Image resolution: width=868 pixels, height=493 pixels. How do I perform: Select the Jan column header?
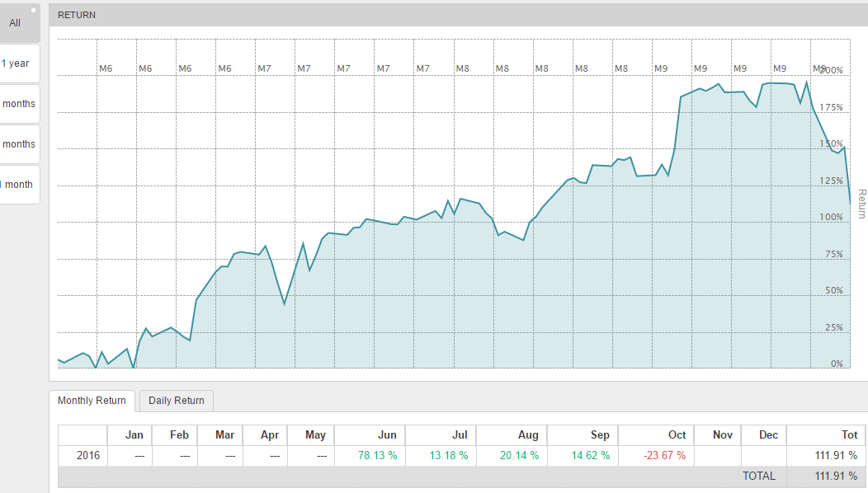pos(134,434)
